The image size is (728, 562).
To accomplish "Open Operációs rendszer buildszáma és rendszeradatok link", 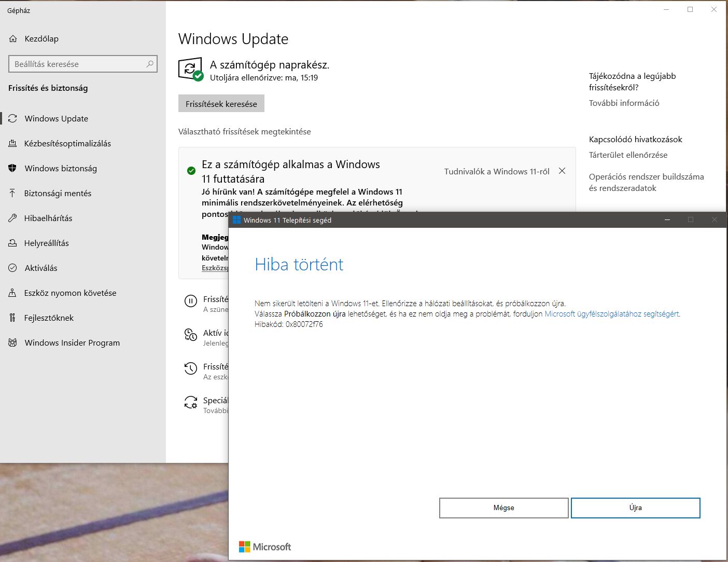I will tap(647, 182).
